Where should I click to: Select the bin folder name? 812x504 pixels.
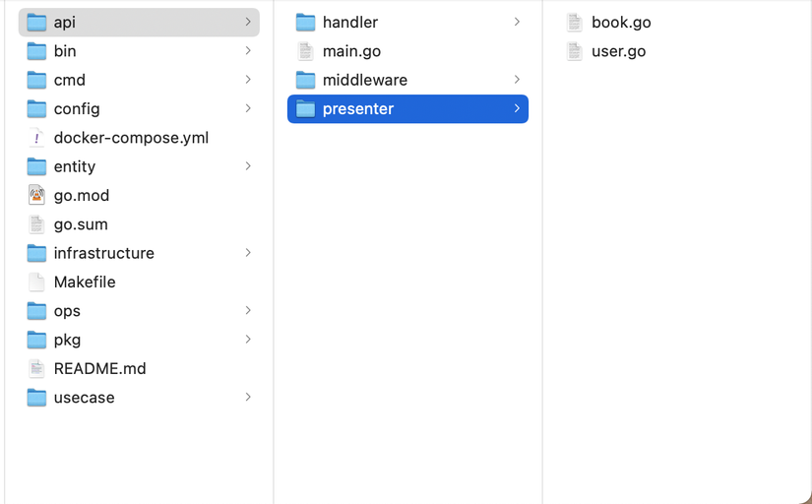click(x=65, y=51)
